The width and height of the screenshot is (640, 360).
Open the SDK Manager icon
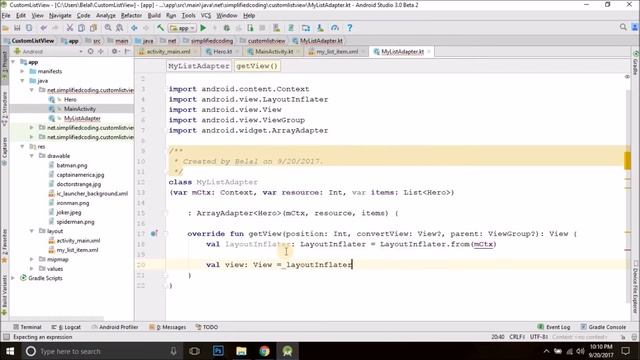pyautogui.click(x=320, y=28)
